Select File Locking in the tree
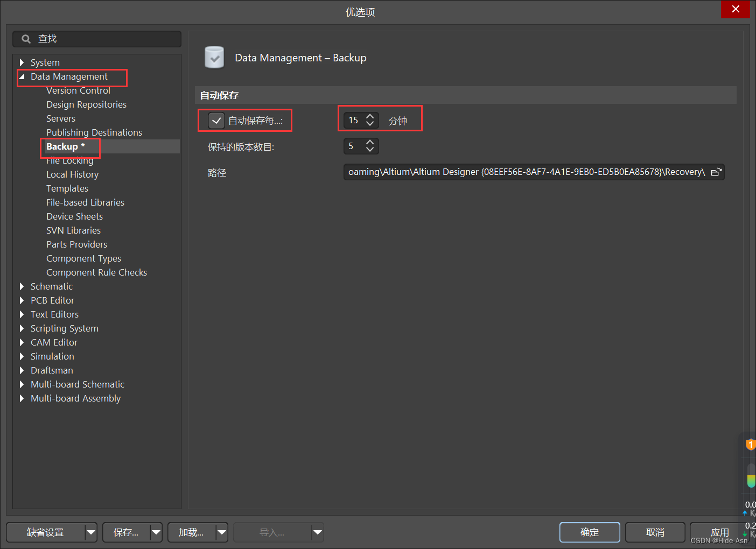Image resolution: width=756 pixels, height=549 pixels. coord(70,160)
